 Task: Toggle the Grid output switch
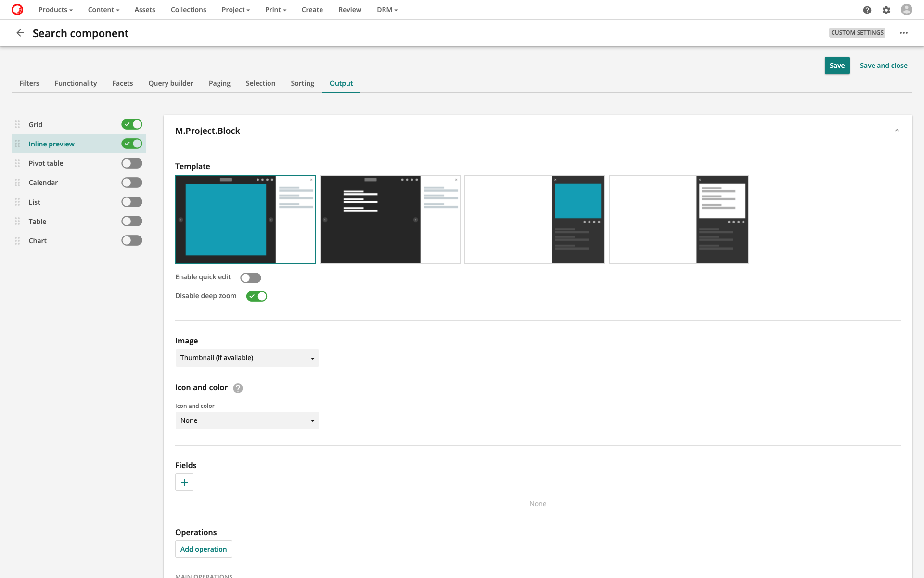(132, 124)
